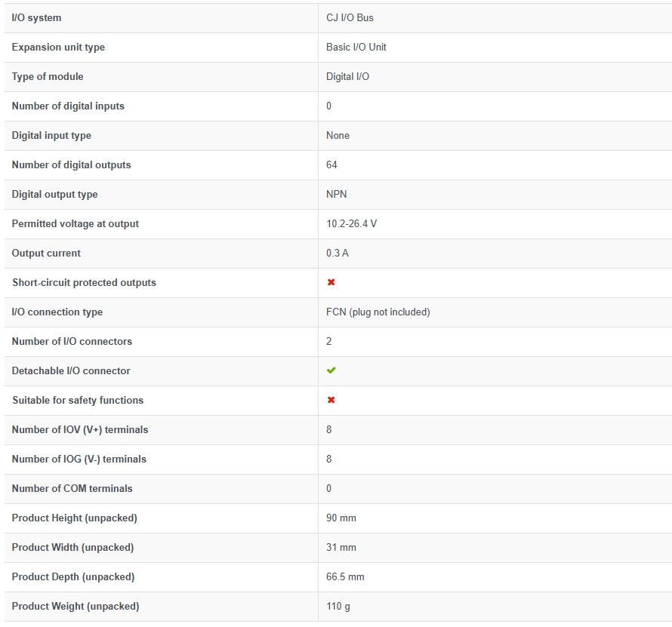Image resolution: width=672 pixels, height=627 pixels.
Task: Click the '10.2-26.4 V' permitted voltage value
Action: (351, 223)
